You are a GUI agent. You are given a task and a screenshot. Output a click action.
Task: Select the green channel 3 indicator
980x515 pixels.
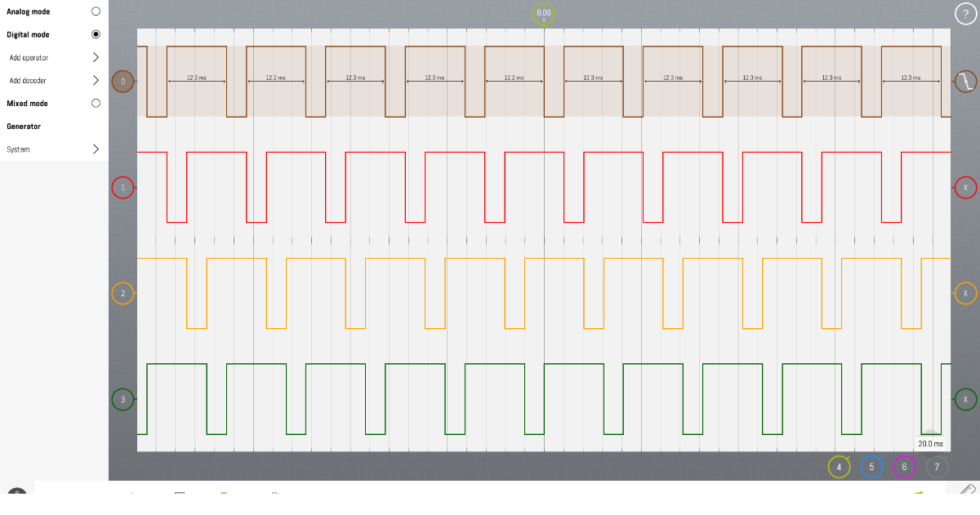pos(122,400)
